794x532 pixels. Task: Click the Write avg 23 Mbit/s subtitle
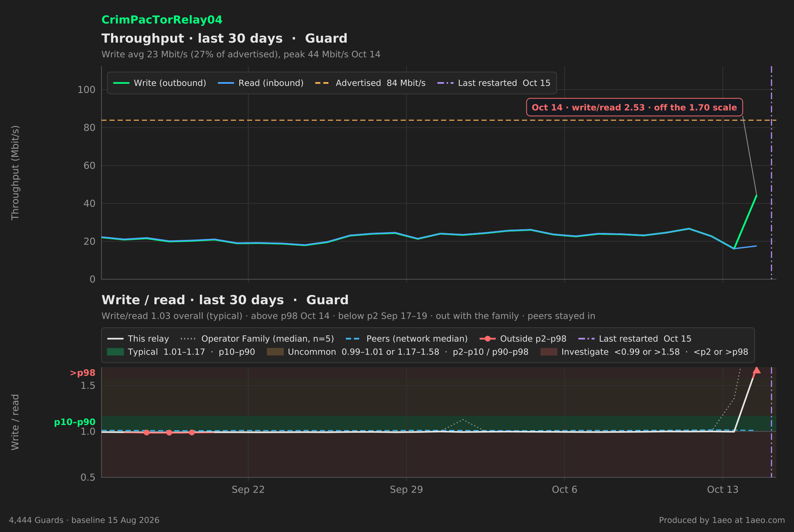(241, 54)
